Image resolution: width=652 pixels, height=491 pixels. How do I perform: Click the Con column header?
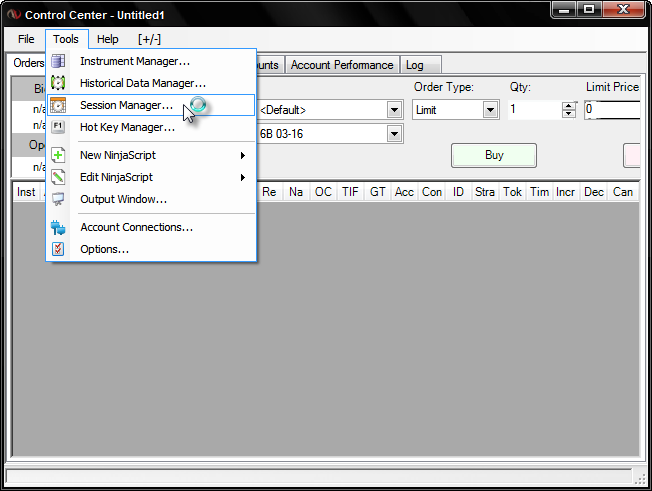pyautogui.click(x=432, y=192)
